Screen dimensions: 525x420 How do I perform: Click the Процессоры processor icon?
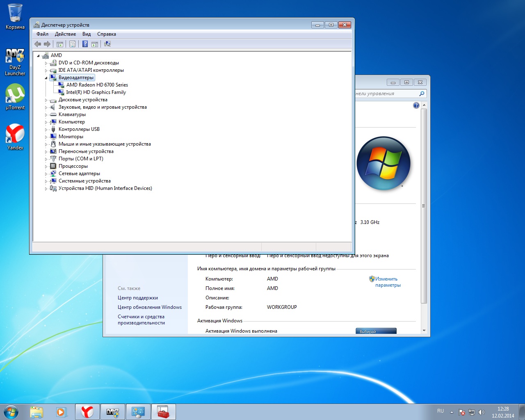[53, 166]
